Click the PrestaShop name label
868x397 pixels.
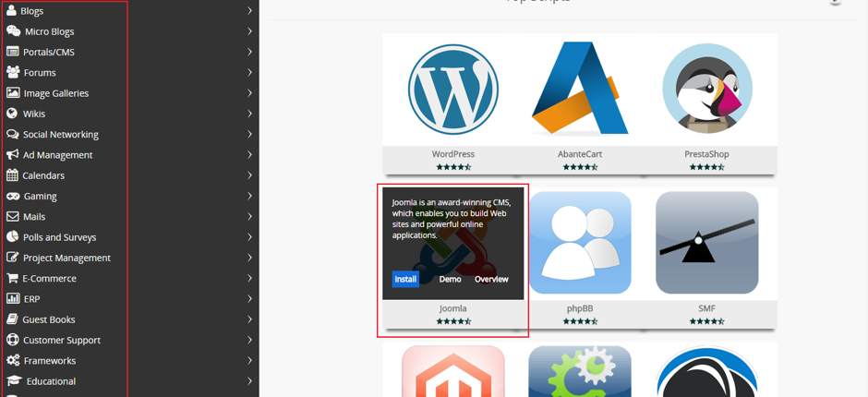pos(707,154)
